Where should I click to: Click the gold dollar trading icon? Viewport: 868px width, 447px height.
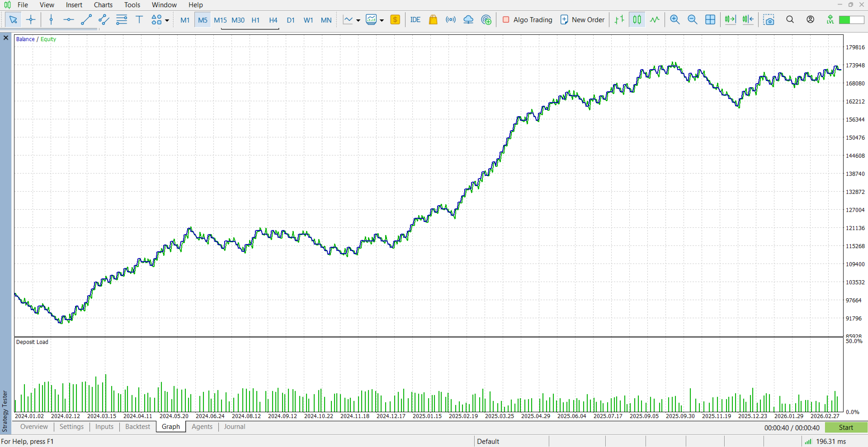[x=395, y=19]
